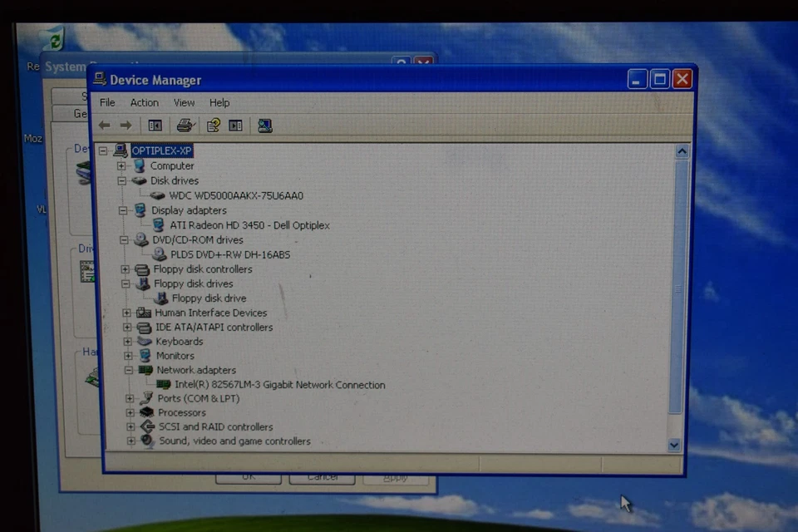Image resolution: width=798 pixels, height=532 pixels.
Task: Click the scrollbar down arrow
Action: 674,446
